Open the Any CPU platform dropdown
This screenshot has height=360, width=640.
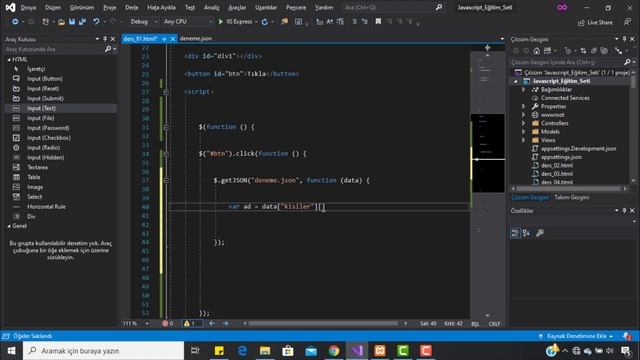(x=188, y=22)
